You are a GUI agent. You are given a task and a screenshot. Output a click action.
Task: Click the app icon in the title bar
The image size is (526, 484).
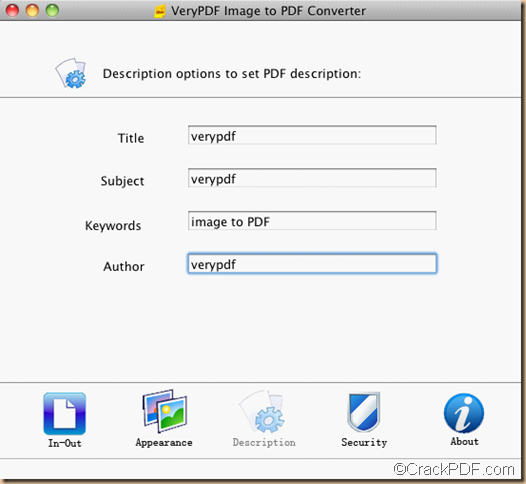pyautogui.click(x=160, y=11)
